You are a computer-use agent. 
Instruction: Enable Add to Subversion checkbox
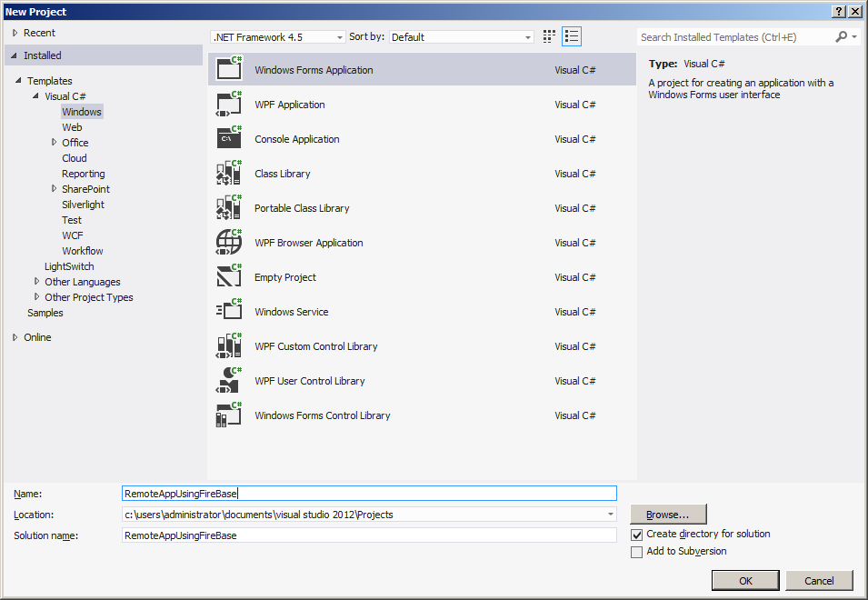click(x=636, y=552)
